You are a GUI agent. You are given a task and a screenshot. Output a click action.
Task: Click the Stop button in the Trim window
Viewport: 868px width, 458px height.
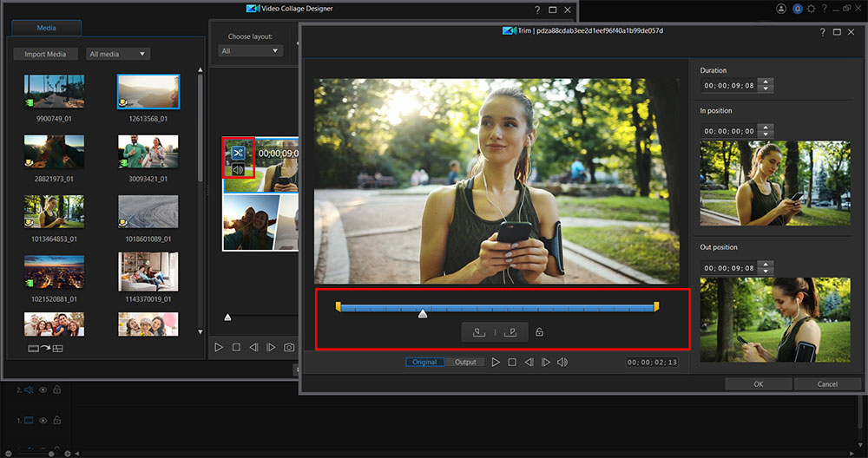pos(512,362)
